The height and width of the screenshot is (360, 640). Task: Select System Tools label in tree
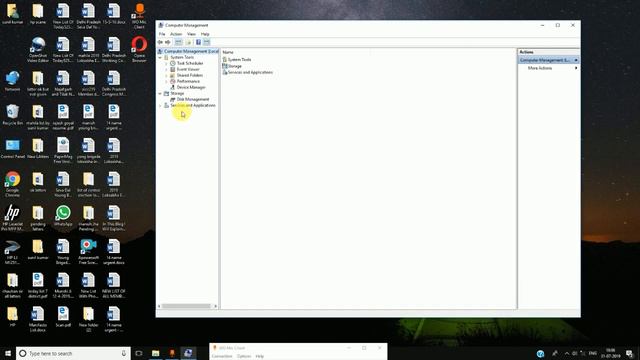182,58
